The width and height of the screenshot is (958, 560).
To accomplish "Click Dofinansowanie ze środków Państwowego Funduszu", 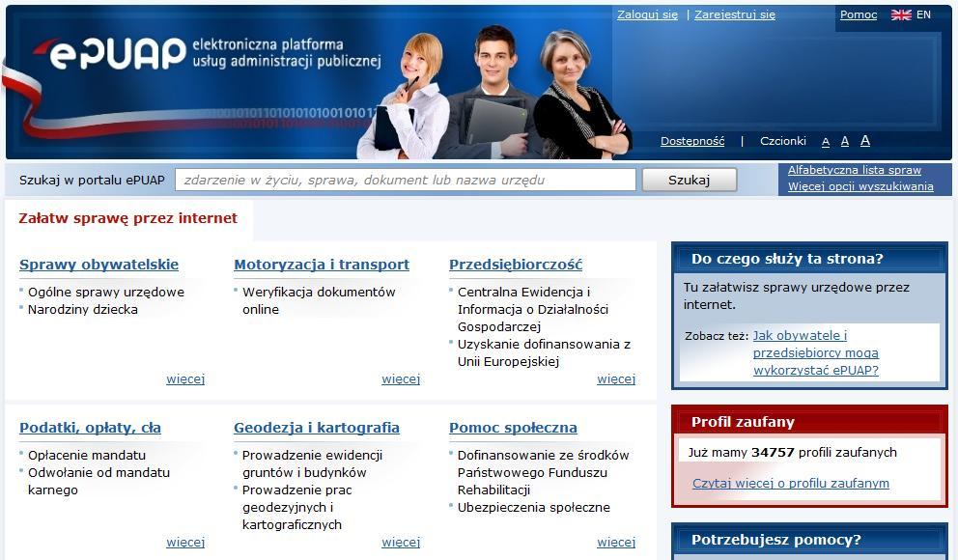I will pyautogui.click(x=543, y=472).
